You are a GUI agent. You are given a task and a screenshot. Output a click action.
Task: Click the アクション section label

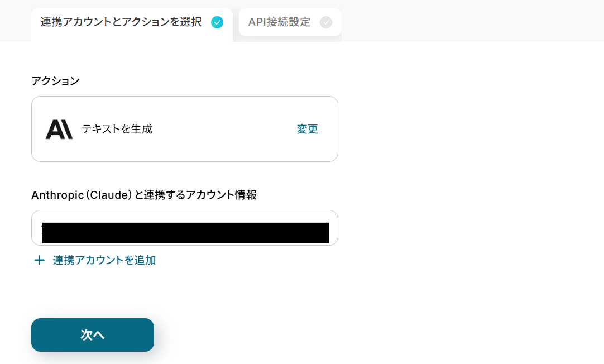(x=55, y=81)
